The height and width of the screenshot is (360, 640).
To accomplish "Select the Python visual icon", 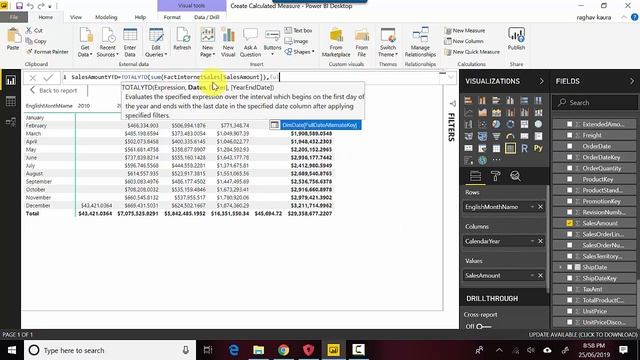I will tap(538, 148).
